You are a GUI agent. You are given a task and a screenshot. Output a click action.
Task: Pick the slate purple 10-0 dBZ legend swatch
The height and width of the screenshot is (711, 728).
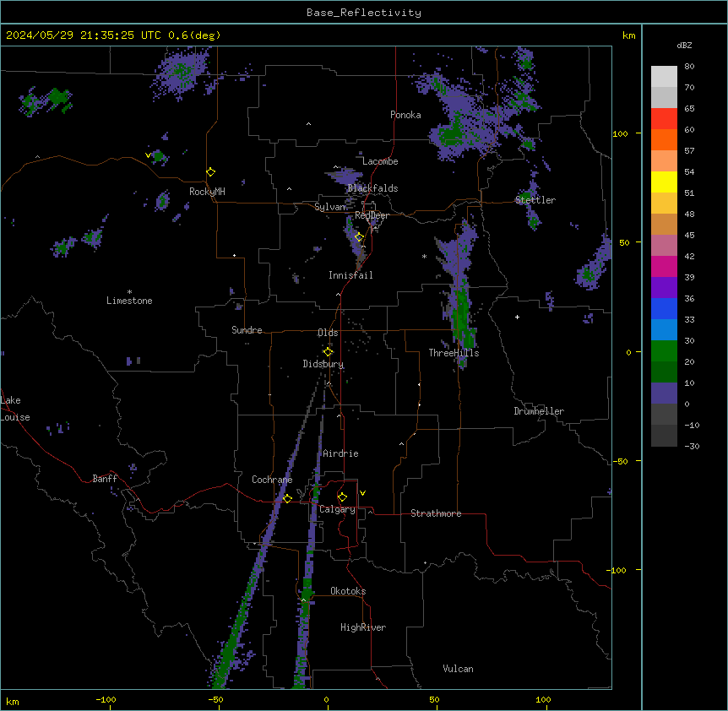pyautogui.click(x=664, y=393)
